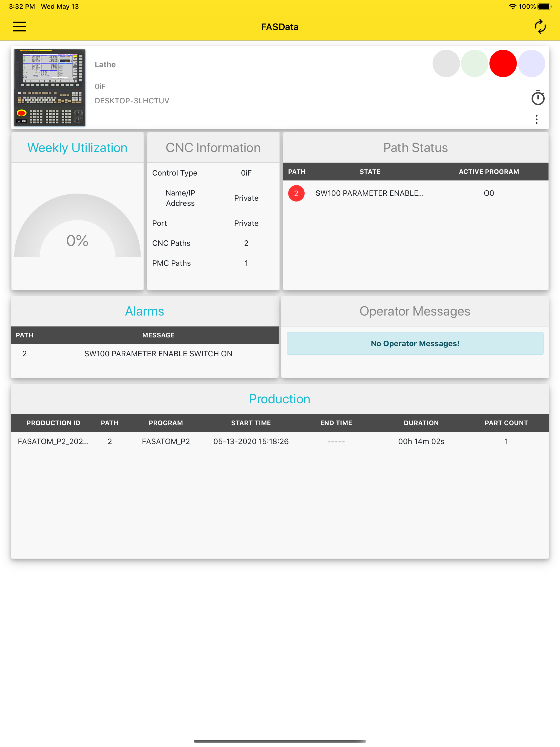The image size is (560, 747).
Task: Tap the refresh sync icon
Action: click(540, 27)
